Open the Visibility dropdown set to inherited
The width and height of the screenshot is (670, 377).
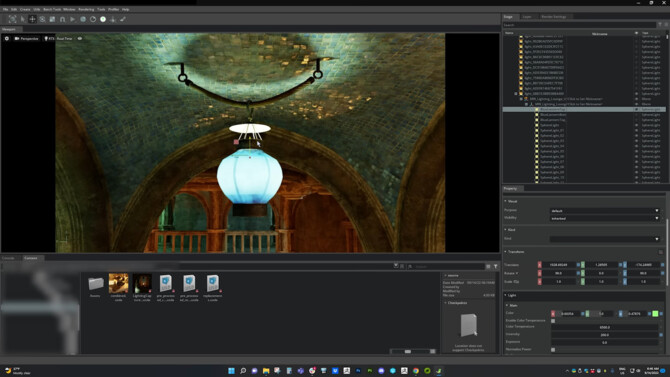(x=604, y=218)
